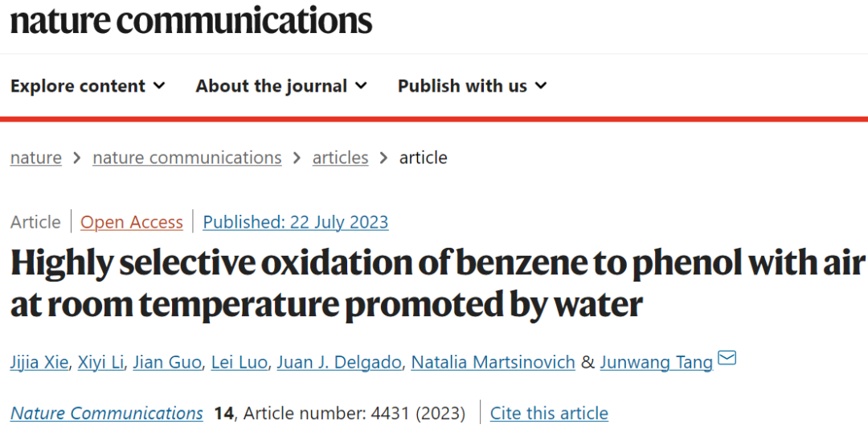
Task: Click the chevron next to About the journal
Action: (x=361, y=86)
